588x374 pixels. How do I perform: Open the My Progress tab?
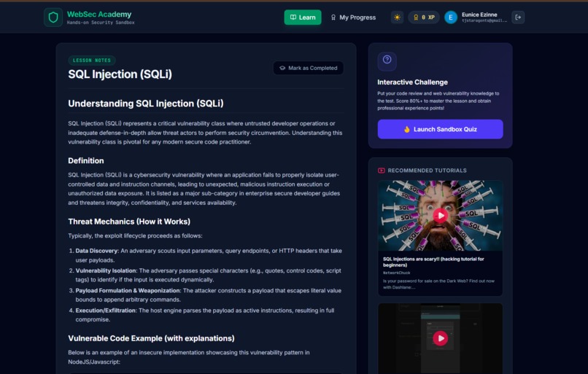353,17
